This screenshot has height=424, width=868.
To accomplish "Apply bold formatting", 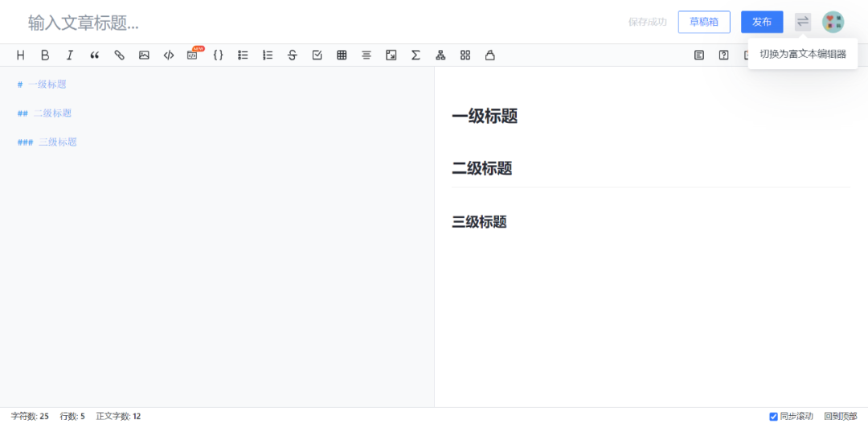I will (45, 55).
